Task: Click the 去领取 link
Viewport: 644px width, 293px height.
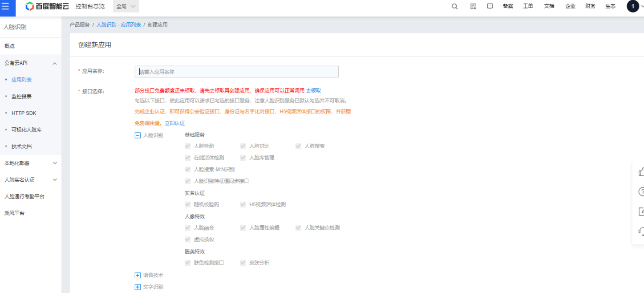Action: 313,90
